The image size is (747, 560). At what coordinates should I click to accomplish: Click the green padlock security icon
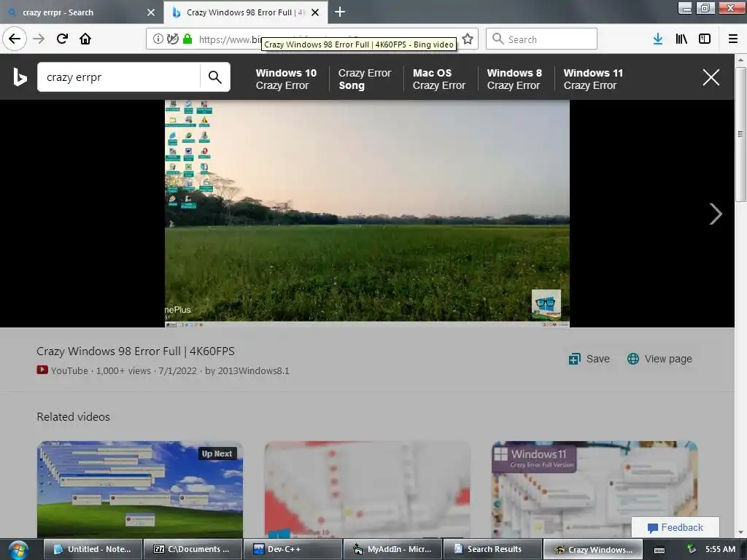(187, 39)
